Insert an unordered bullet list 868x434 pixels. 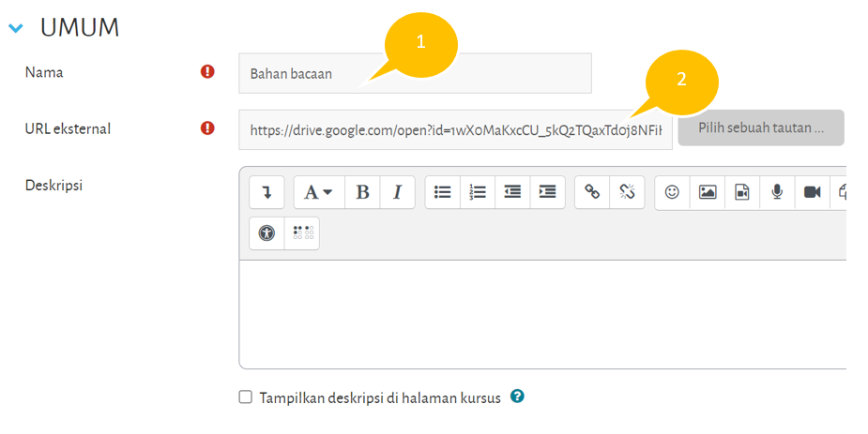pyautogui.click(x=443, y=192)
